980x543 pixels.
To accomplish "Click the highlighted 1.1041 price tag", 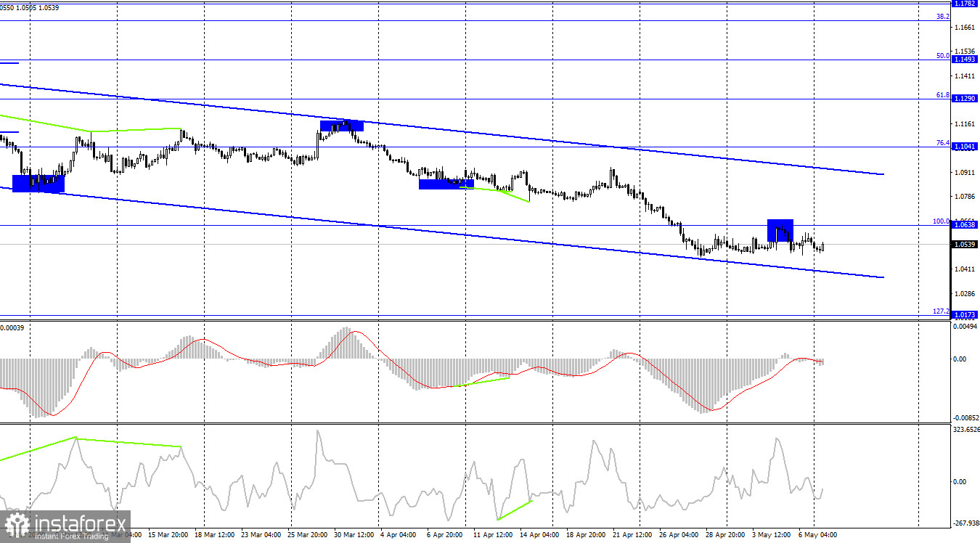I will (x=965, y=147).
